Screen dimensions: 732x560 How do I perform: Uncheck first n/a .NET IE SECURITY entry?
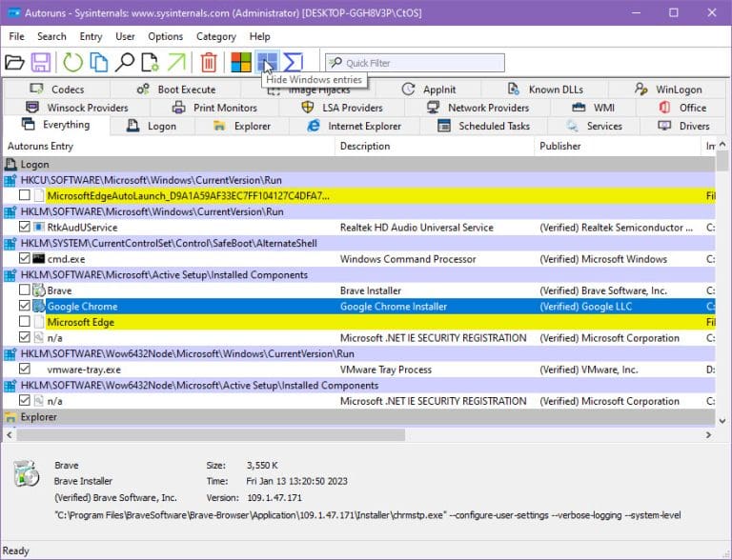click(x=25, y=337)
